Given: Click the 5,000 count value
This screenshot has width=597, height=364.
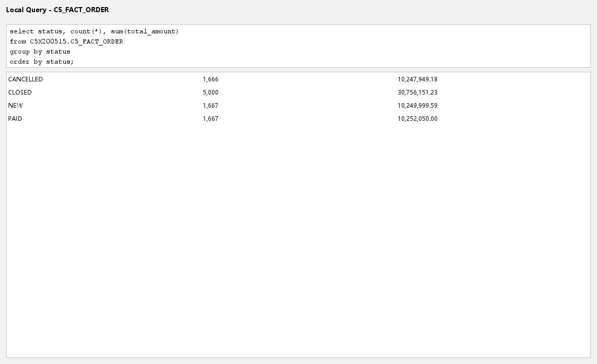Looking at the screenshot, I should click(x=210, y=93).
